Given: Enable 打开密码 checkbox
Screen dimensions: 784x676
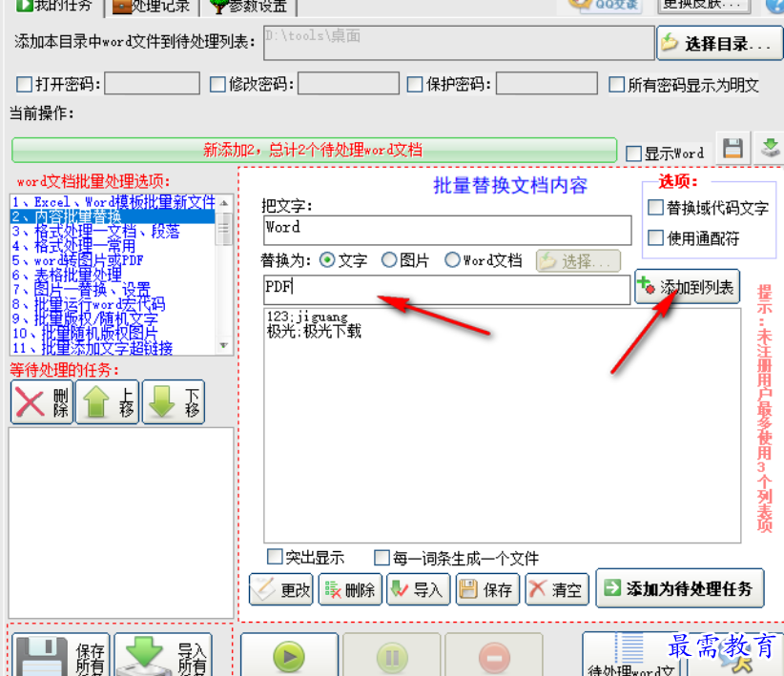Looking at the screenshot, I should click(24, 84).
